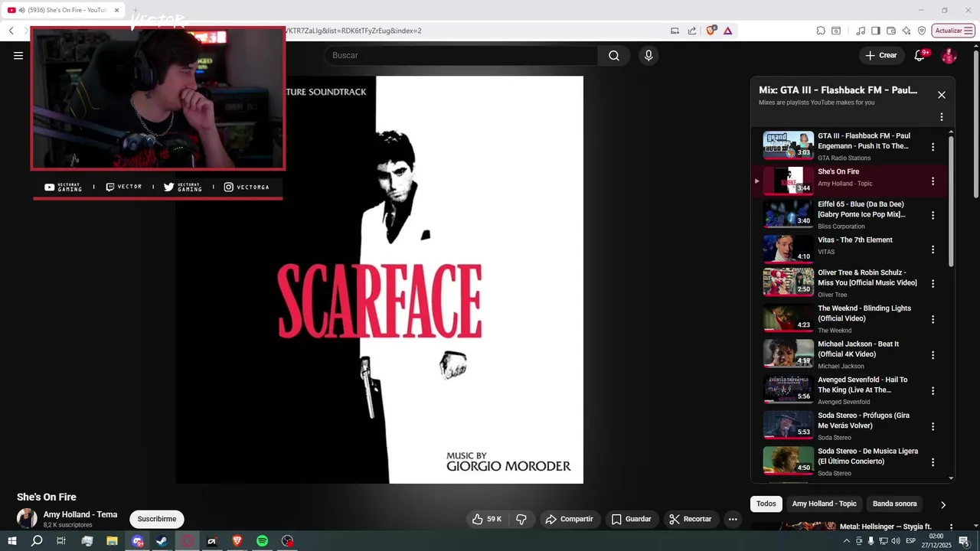The width and height of the screenshot is (980, 551).
Task: Open Spotify from the taskbar
Action: click(x=262, y=541)
